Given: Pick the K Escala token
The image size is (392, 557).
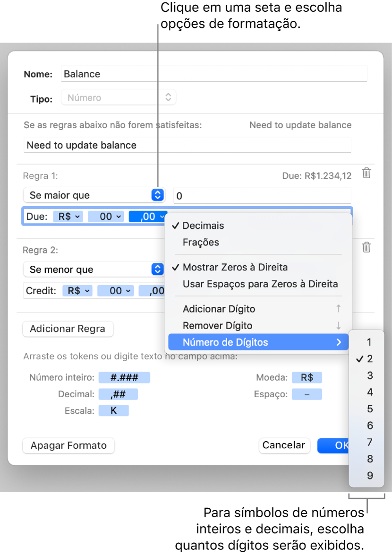Looking at the screenshot, I should (113, 410).
